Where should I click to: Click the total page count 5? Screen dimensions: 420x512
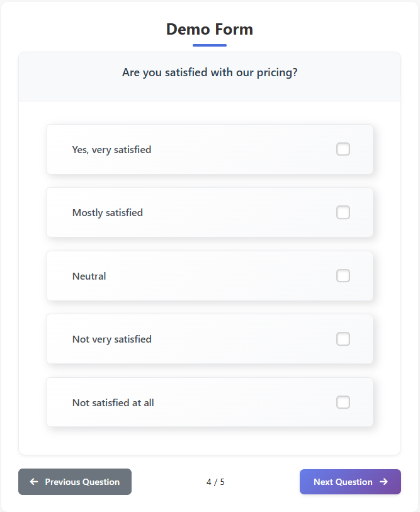point(222,482)
